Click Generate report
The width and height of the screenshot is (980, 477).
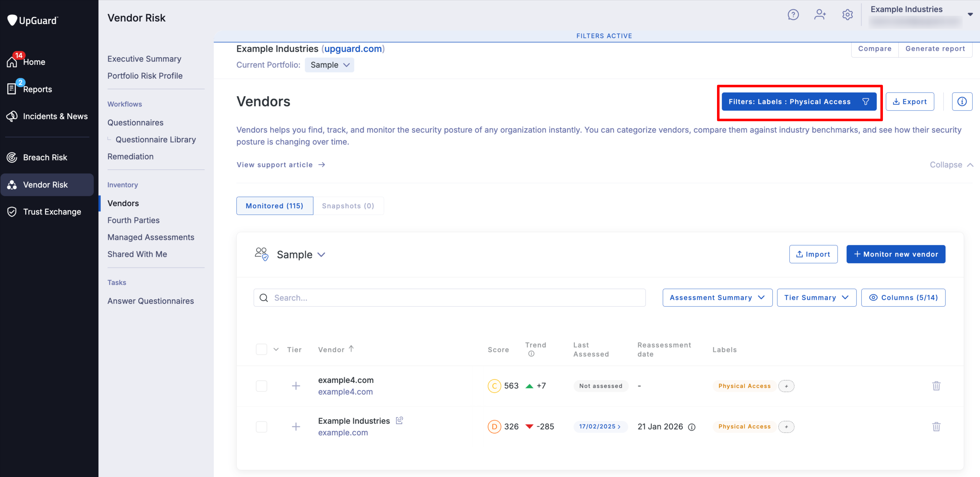tap(935, 49)
